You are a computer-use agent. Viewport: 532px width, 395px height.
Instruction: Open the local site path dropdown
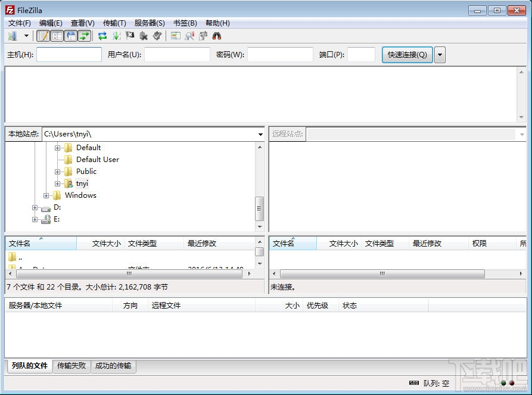(x=260, y=135)
